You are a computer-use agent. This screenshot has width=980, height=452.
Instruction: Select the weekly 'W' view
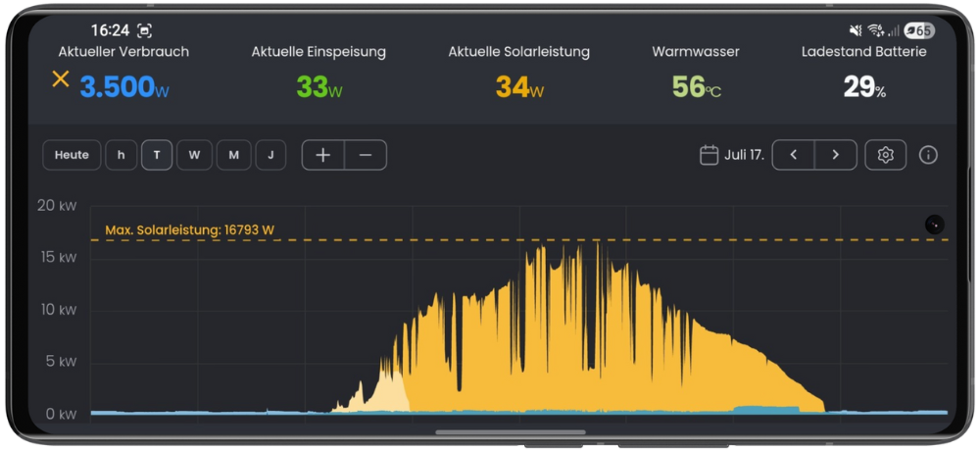(194, 155)
